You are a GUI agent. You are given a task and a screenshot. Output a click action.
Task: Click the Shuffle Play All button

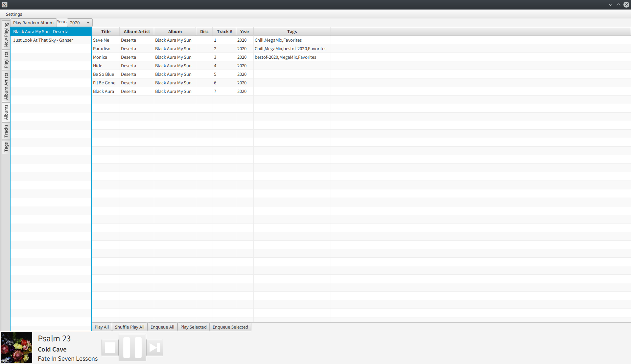click(x=129, y=327)
